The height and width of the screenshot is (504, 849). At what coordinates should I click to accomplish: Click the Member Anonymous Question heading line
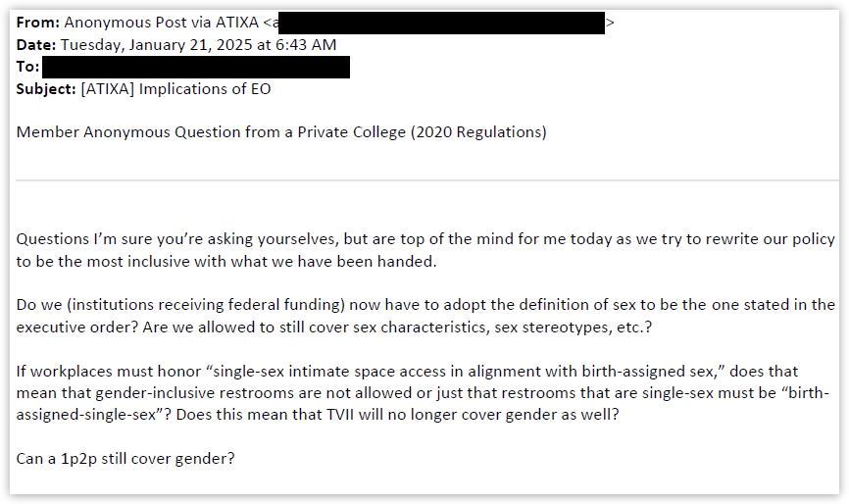pyautogui.click(x=281, y=132)
